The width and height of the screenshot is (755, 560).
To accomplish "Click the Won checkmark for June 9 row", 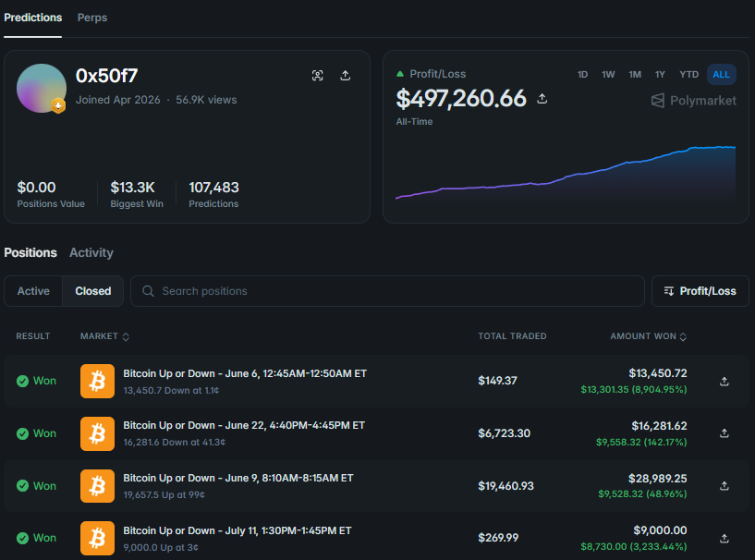I will pyautogui.click(x=22, y=486).
